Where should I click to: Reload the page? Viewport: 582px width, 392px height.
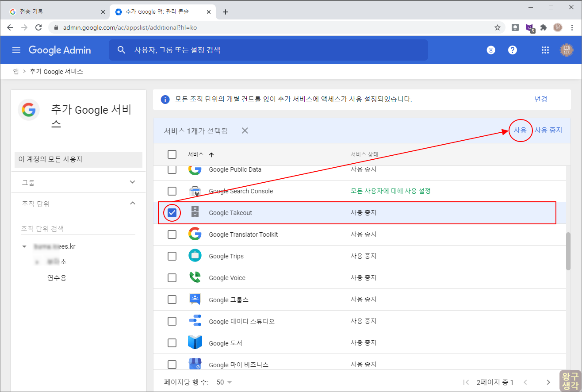point(38,27)
